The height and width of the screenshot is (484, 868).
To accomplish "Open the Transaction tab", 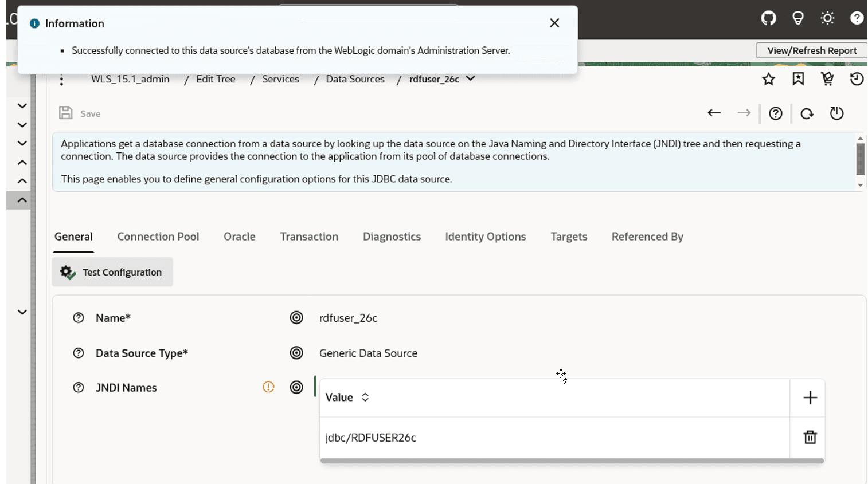I will [x=309, y=237].
